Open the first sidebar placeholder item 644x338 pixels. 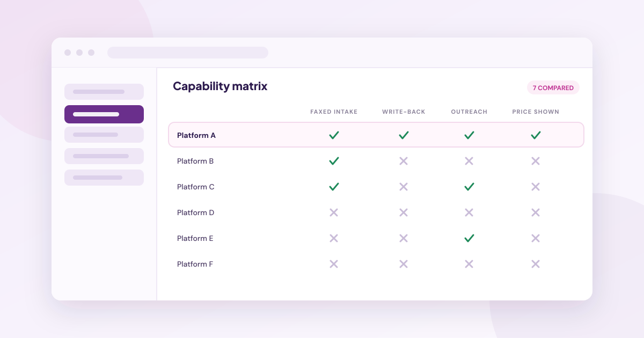click(x=104, y=92)
